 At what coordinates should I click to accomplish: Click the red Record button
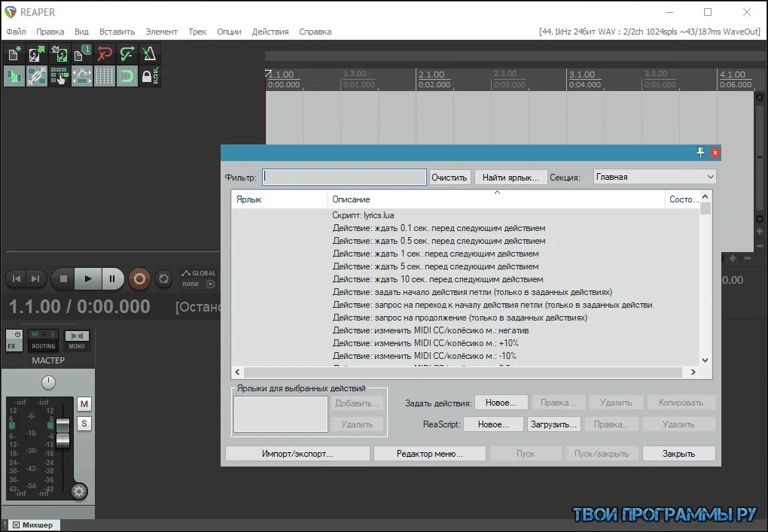(139, 279)
